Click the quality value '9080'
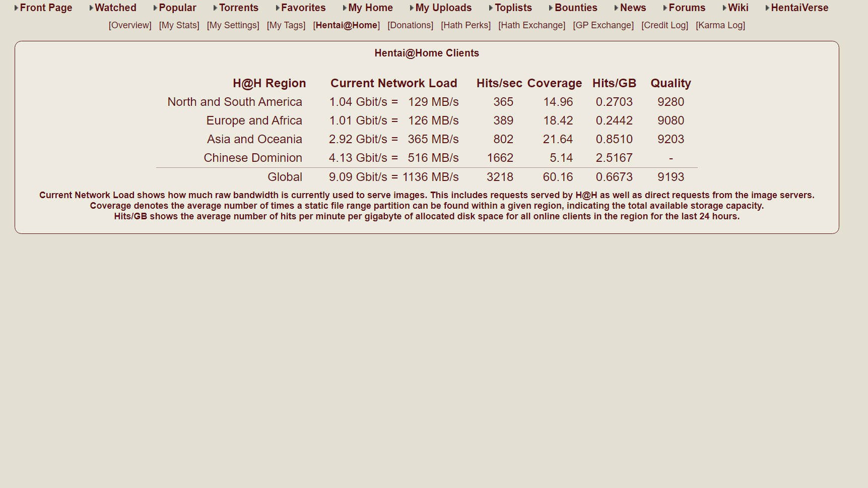The width and height of the screenshot is (868, 488). pos(671,120)
